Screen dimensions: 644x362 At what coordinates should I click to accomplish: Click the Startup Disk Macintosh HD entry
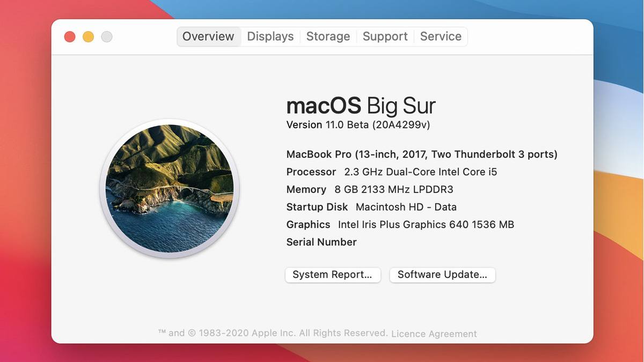click(x=371, y=207)
